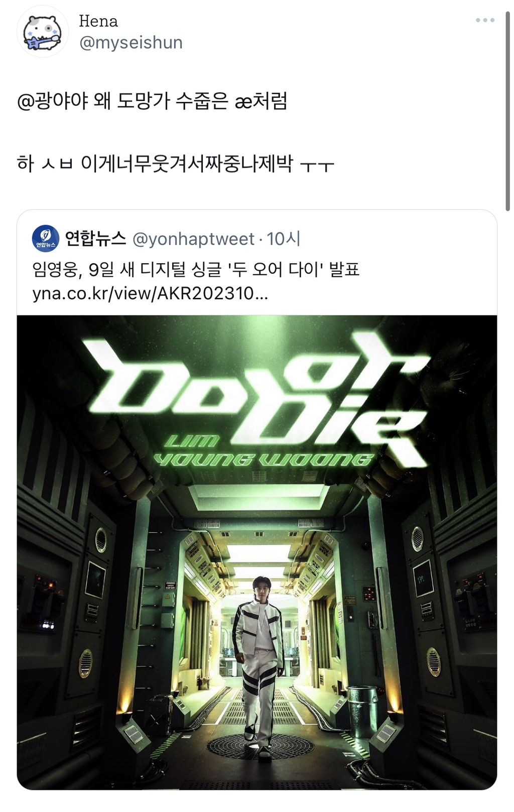Click the @광야야 mention in the tweet
This screenshot has width=514, height=812.
[53, 101]
